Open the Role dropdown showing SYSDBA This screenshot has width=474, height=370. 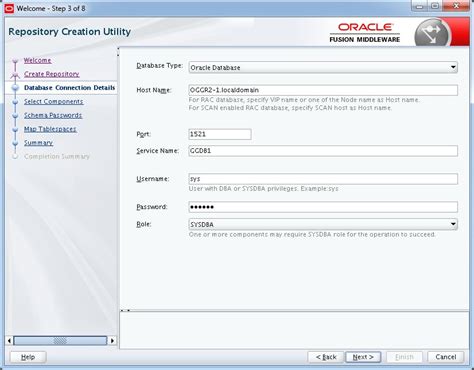[x=323, y=224]
